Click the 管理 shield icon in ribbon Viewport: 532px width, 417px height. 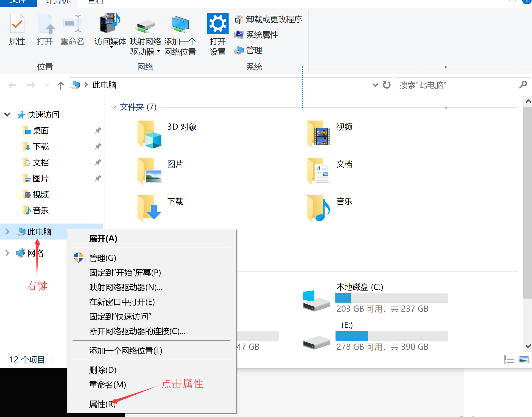point(239,50)
